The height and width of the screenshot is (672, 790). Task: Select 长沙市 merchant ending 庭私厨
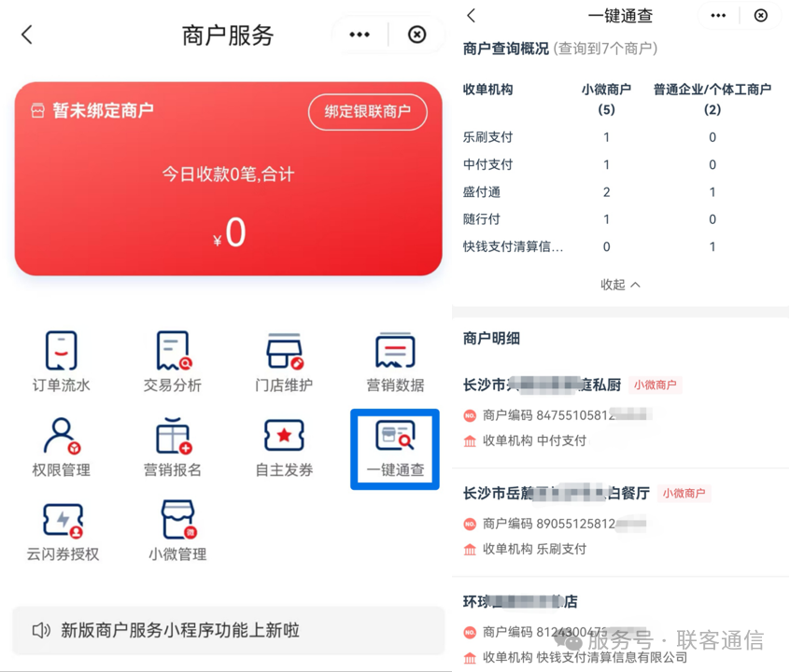[542, 385]
